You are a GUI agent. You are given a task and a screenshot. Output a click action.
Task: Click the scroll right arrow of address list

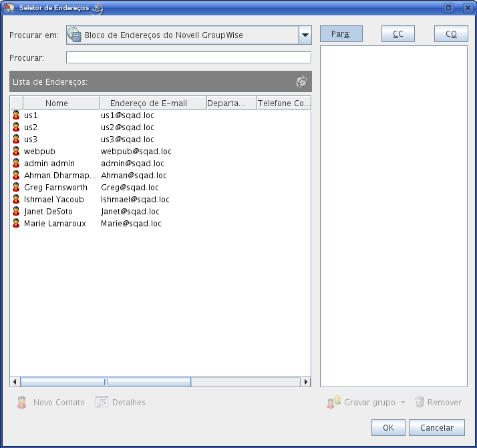[305, 382]
